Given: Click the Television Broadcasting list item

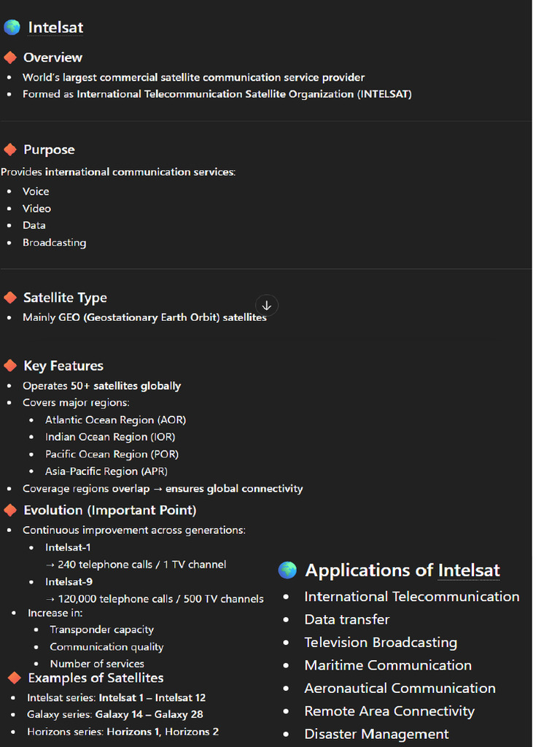Looking at the screenshot, I should click(x=381, y=642).
